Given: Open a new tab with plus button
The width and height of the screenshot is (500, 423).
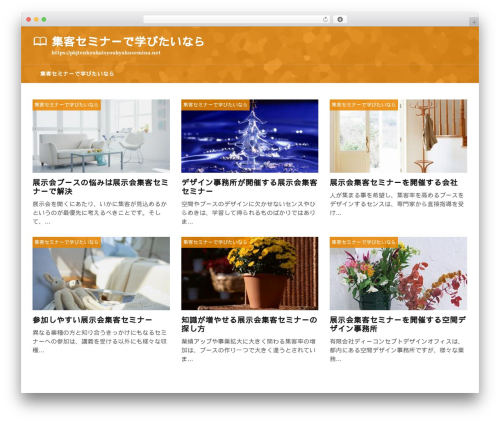Looking at the screenshot, I should 474,22.
